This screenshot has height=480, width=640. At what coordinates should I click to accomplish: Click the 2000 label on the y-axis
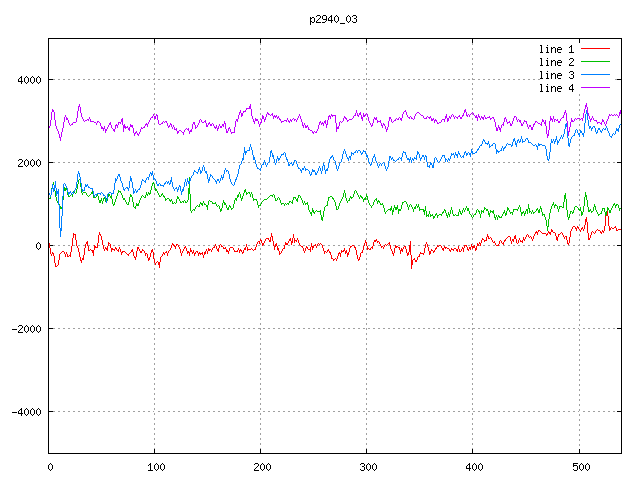pyautogui.click(x=28, y=163)
